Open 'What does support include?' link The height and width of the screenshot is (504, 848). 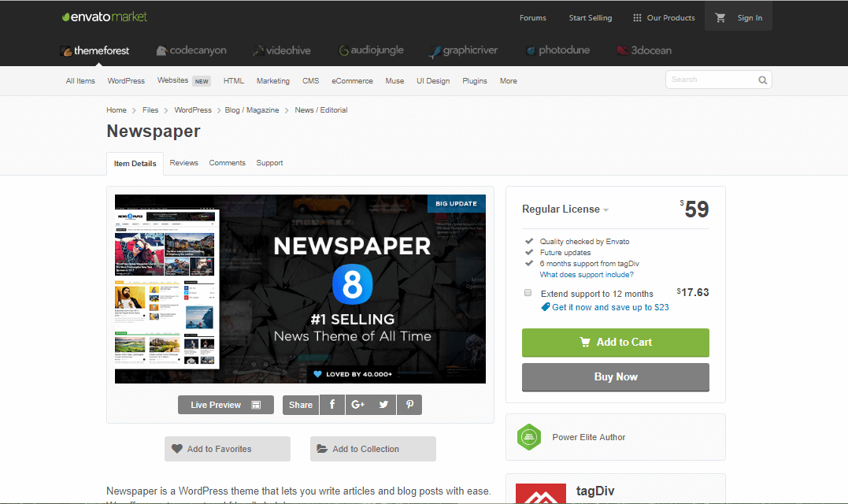[x=587, y=275]
